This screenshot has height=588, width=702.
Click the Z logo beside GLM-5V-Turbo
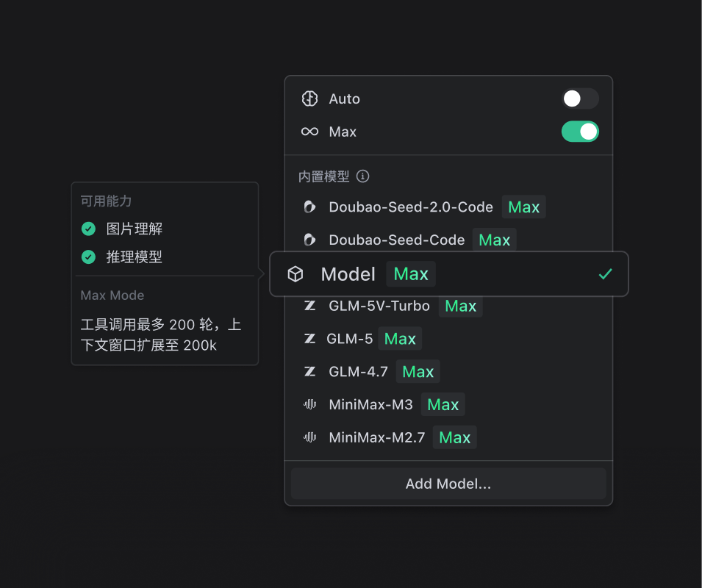pyautogui.click(x=309, y=306)
